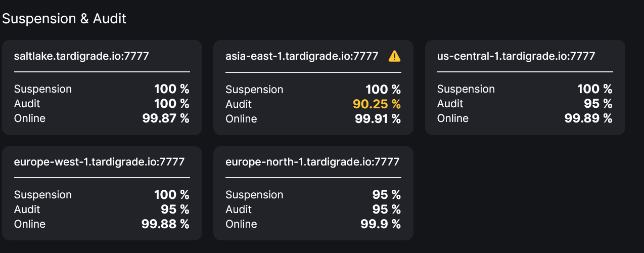Open the asia-east-1.tardigrade.io:7777 satellite heading
Viewport: 644px width, 253px height.
[302, 56]
